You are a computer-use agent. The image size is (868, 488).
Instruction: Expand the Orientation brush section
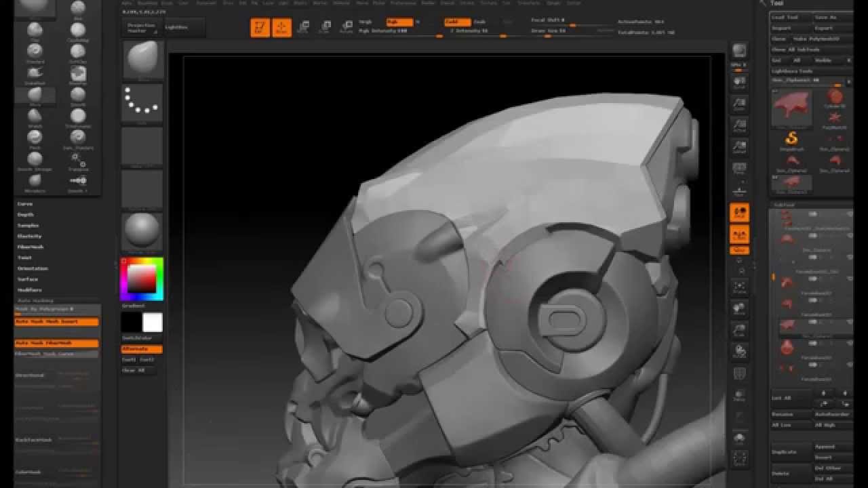(x=33, y=269)
